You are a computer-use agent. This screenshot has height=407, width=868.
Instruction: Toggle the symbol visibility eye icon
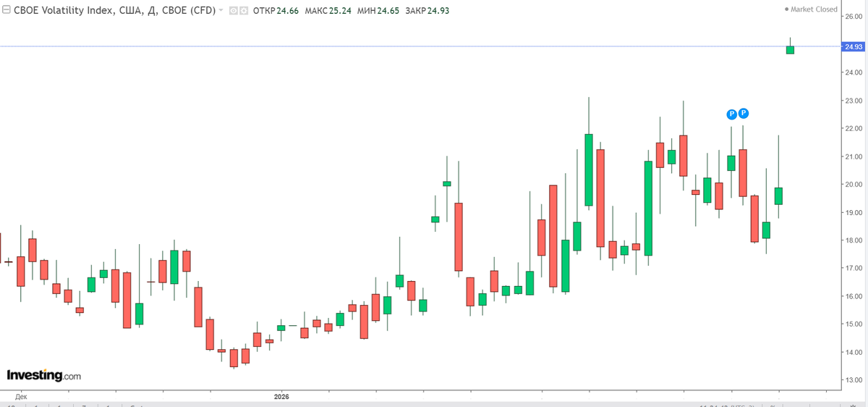coord(234,11)
